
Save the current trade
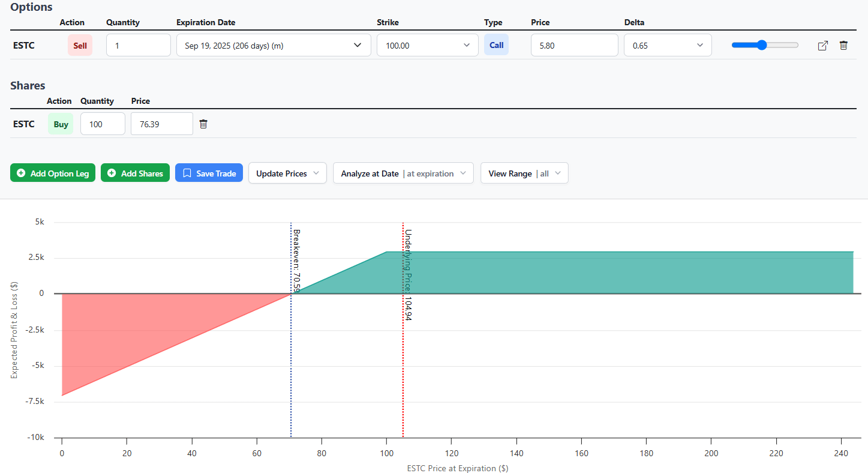[x=209, y=173]
